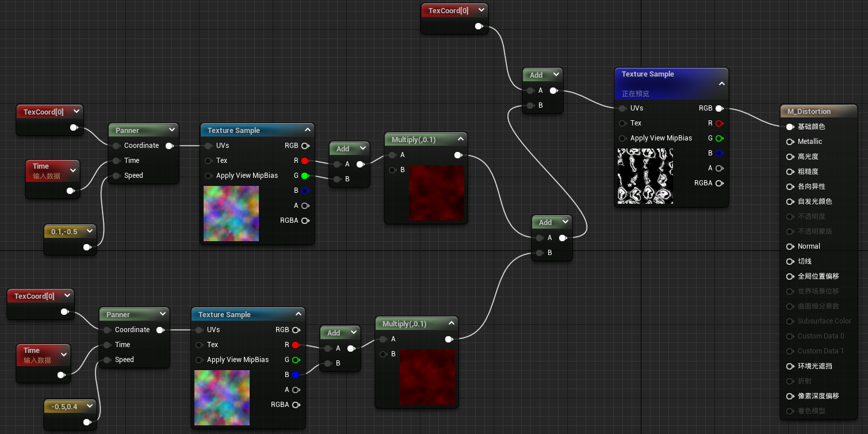Viewport: 868px width, 434px height.
Task: Click the Metallic input pin on M_Distortion
Action: 790,142
